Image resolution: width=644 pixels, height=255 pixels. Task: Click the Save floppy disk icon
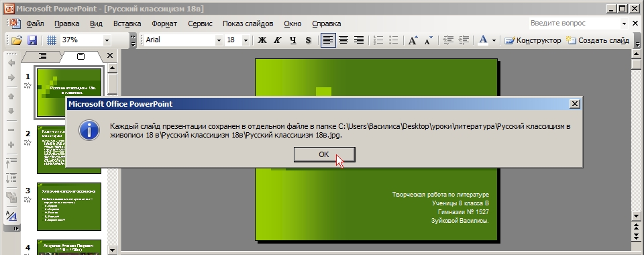click(x=32, y=40)
